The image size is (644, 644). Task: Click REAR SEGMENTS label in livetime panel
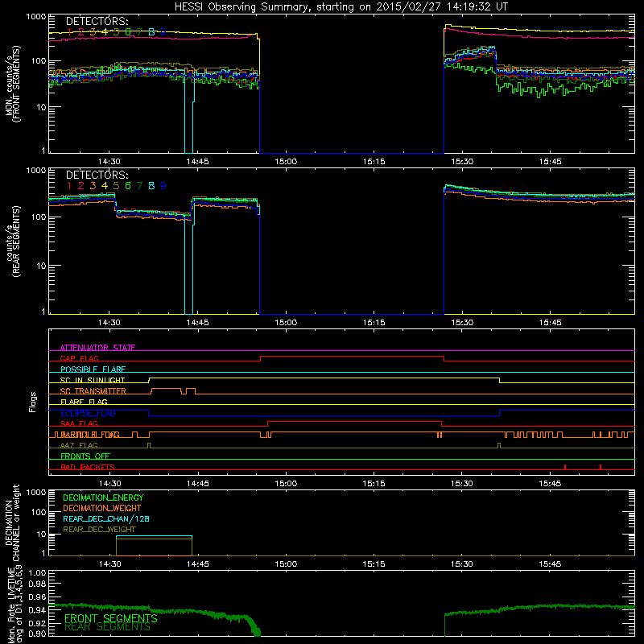pyautogui.click(x=108, y=627)
